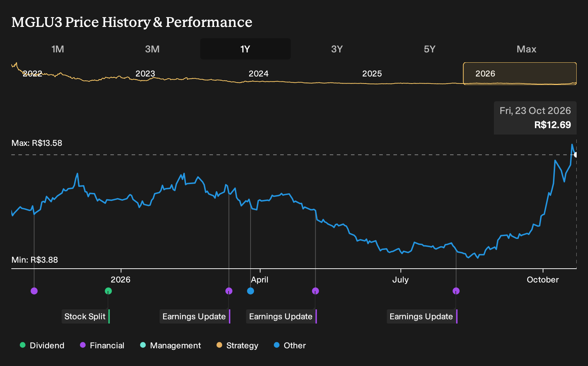Image resolution: width=588 pixels, height=366 pixels.
Task: Click 2022 in the overview mini chart
Action: click(32, 74)
